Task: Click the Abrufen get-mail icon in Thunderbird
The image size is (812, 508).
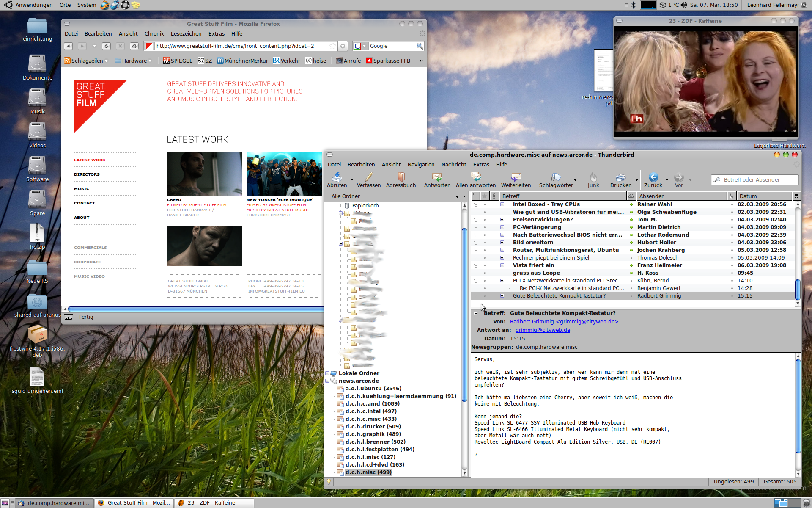Action: [337, 177]
